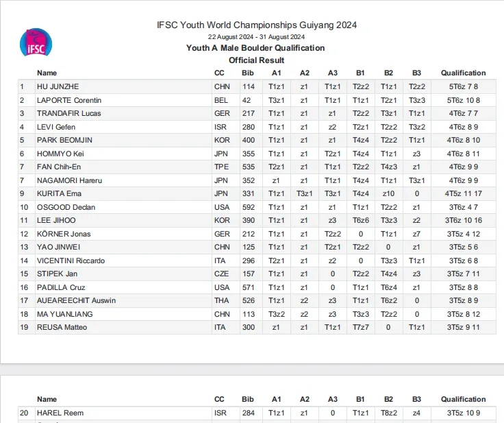Select the CC column header on second page

219,400
